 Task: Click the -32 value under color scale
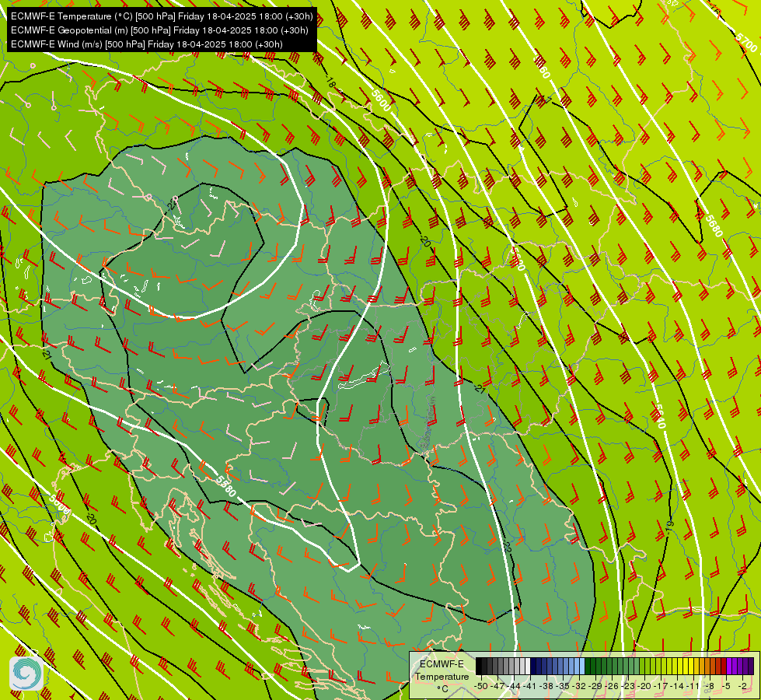[578, 686]
